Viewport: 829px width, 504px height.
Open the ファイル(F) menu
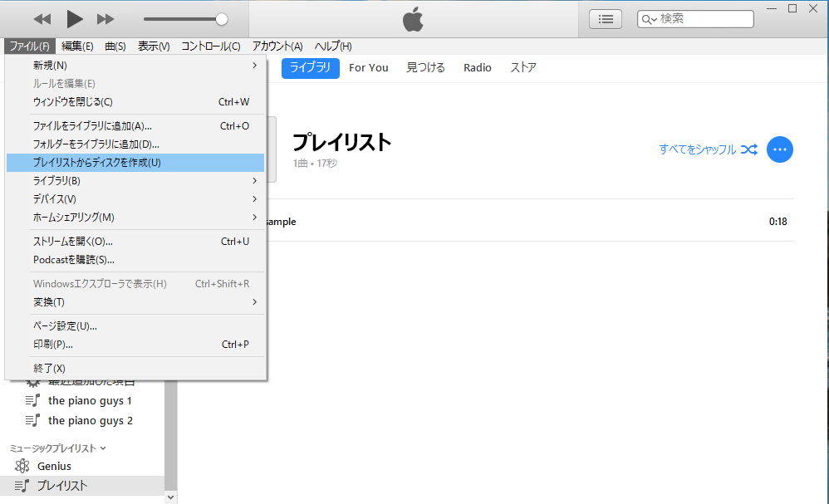30,46
